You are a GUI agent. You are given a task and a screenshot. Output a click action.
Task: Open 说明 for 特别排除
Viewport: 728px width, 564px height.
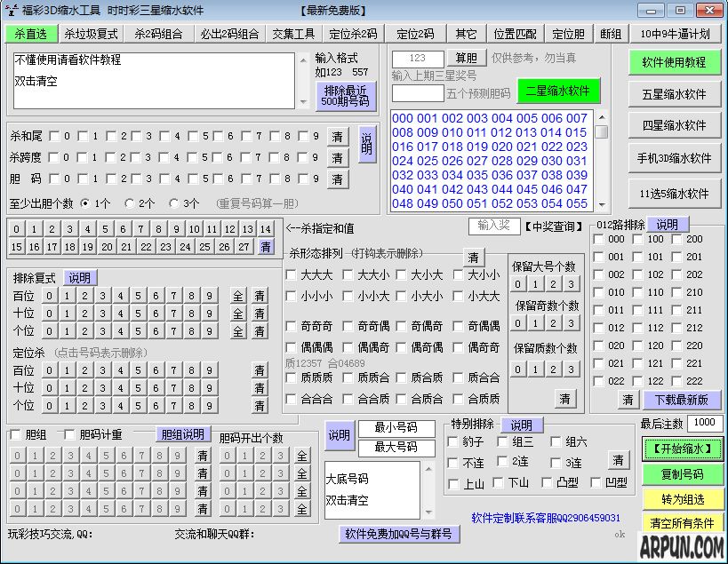tap(521, 425)
